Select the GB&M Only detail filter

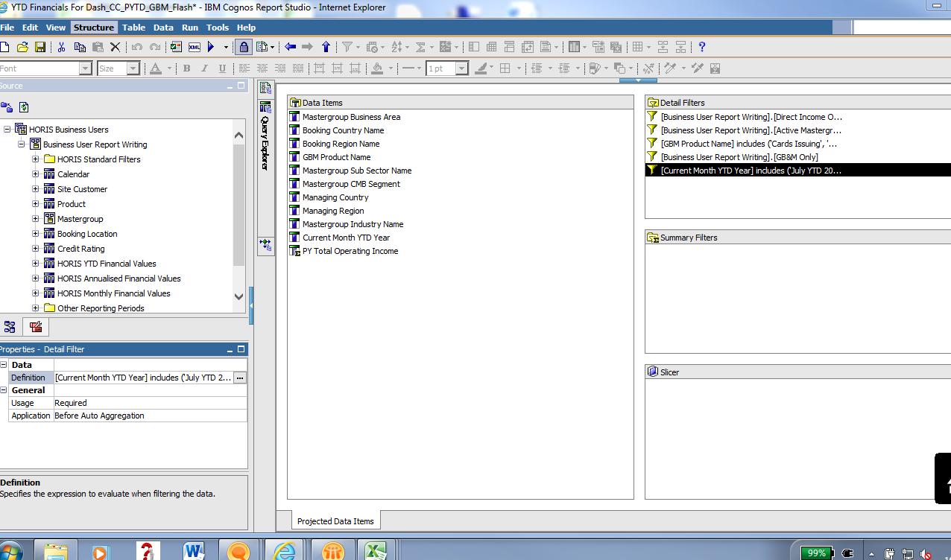coord(739,157)
